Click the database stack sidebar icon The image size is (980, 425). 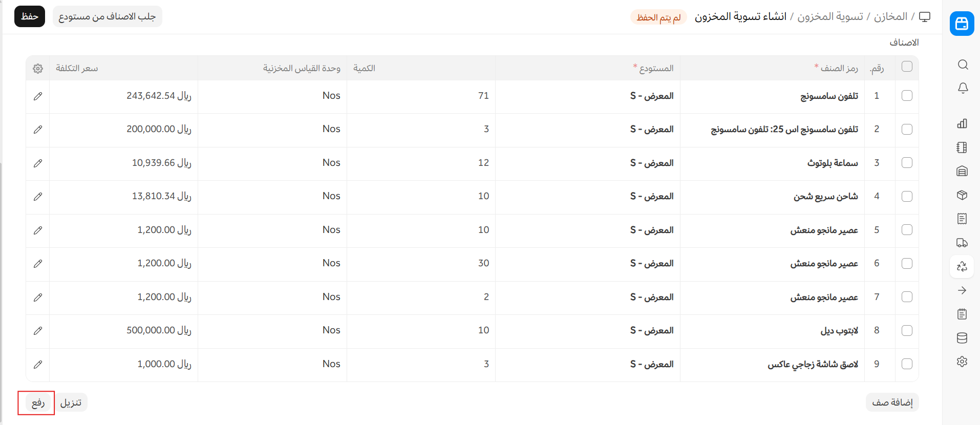pos(962,338)
